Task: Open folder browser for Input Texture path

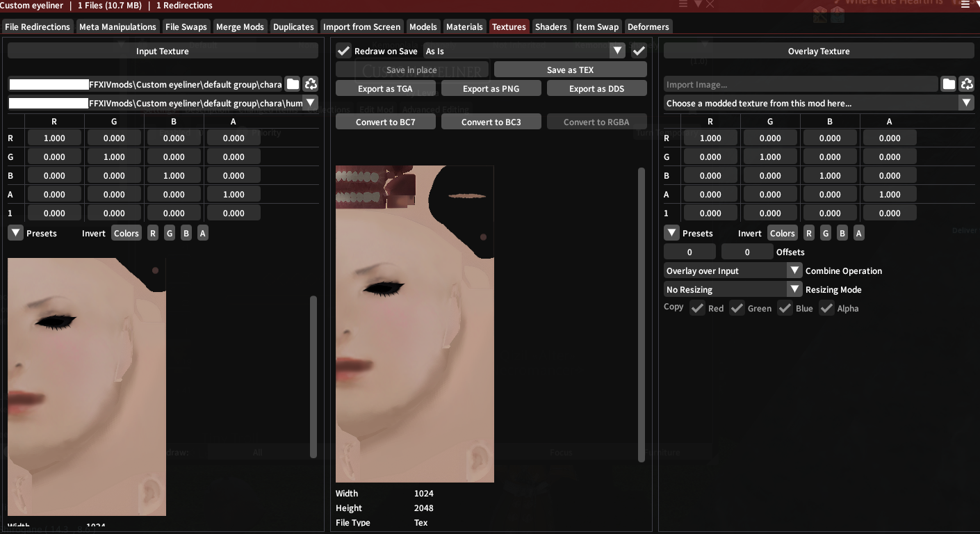Action: 293,84
